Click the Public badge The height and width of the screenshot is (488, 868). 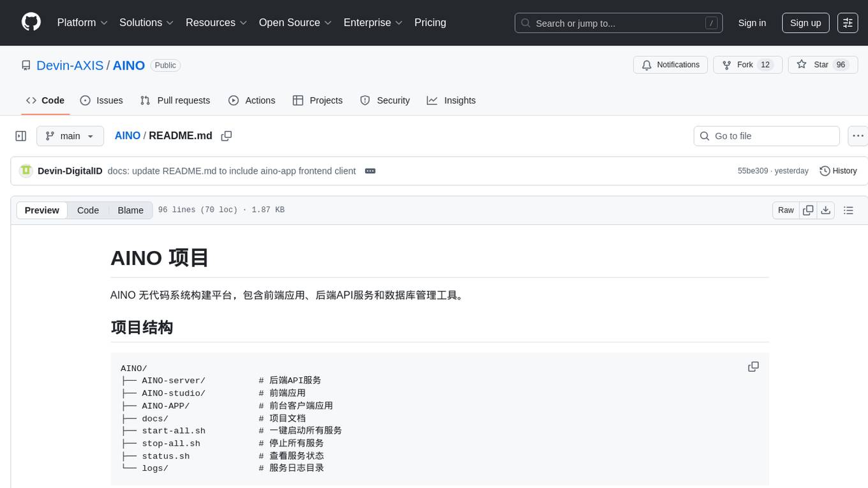(x=165, y=65)
